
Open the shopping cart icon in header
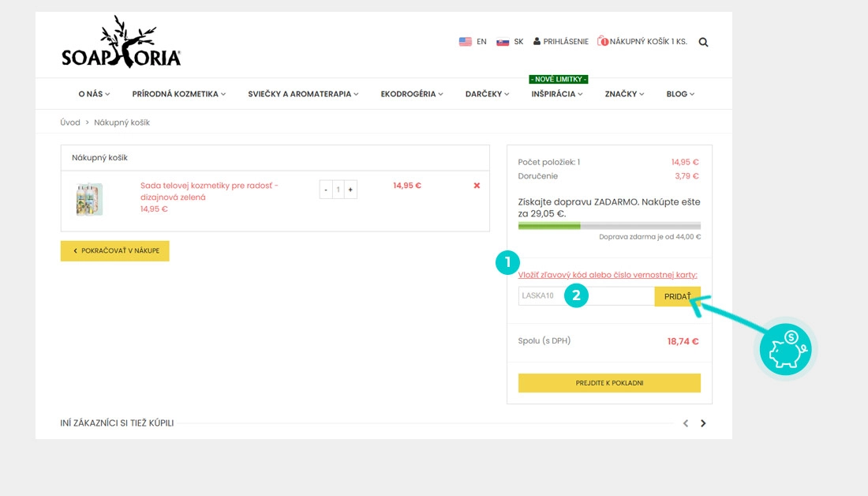tap(603, 41)
